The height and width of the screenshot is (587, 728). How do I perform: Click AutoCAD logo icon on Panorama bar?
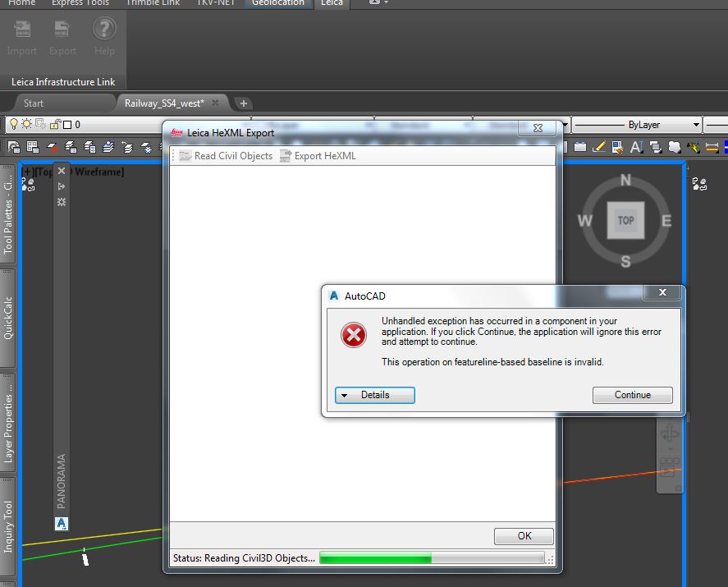click(x=62, y=524)
